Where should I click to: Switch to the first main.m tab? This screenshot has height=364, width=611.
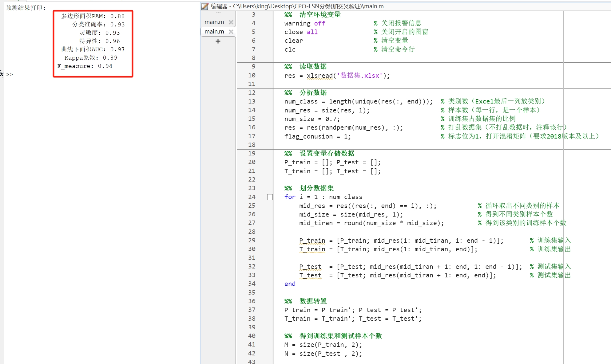(x=214, y=22)
